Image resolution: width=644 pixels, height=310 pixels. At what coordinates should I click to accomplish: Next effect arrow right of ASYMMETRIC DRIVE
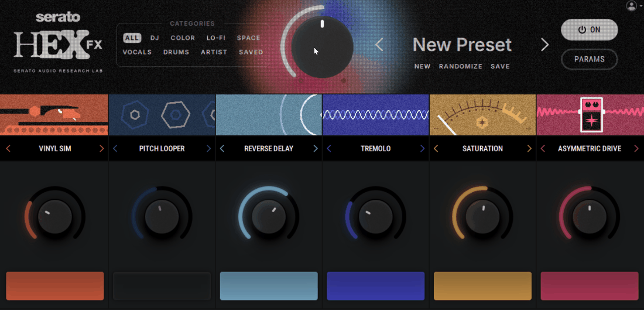(x=636, y=148)
